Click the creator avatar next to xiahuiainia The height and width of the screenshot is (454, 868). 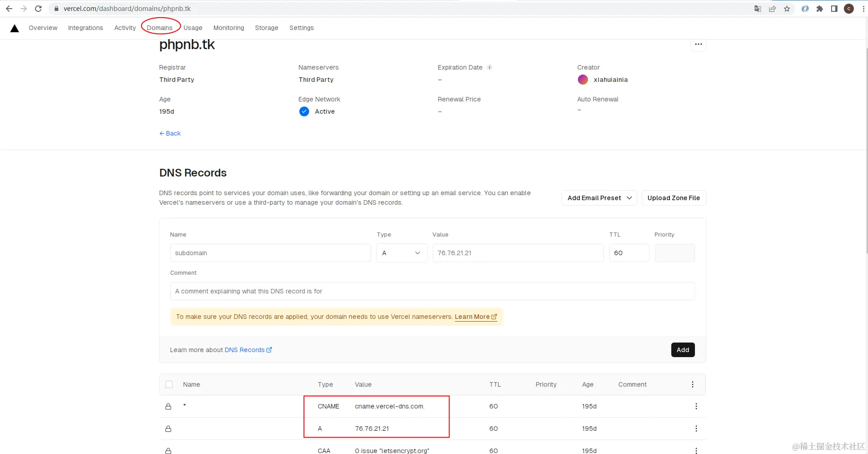[583, 80]
